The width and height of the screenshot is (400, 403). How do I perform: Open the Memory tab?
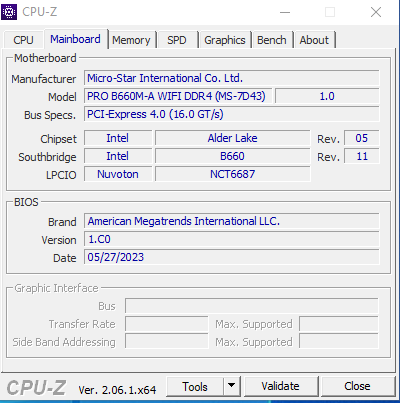click(131, 40)
